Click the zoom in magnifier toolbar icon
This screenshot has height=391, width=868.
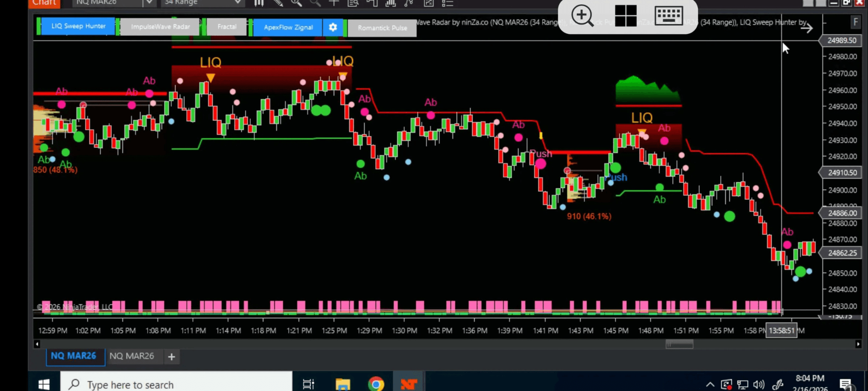pyautogui.click(x=296, y=3)
